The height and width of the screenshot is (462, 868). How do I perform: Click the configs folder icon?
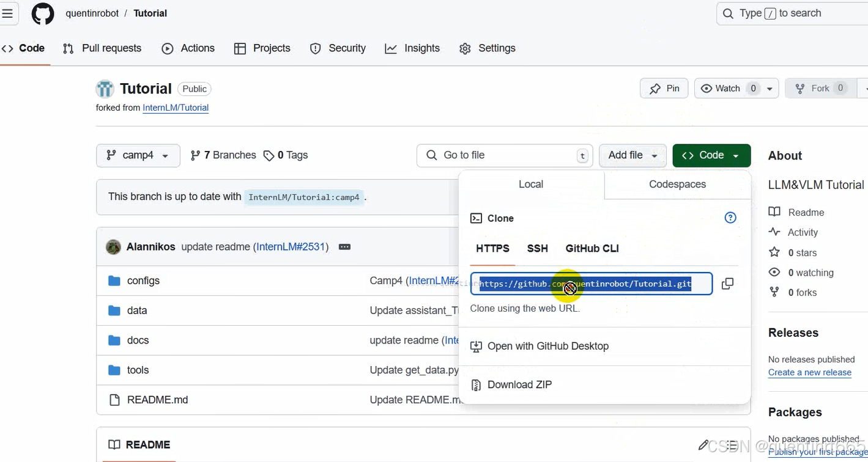coord(114,280)
